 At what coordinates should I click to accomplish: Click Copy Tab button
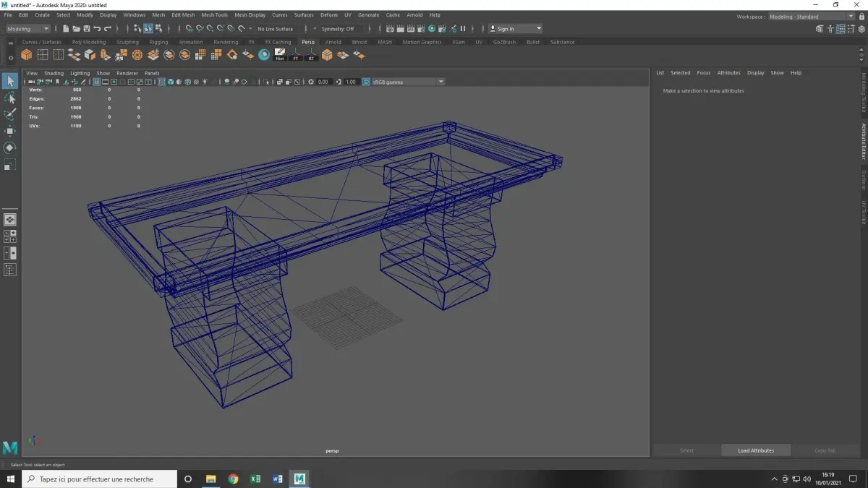tap(825, 450)
